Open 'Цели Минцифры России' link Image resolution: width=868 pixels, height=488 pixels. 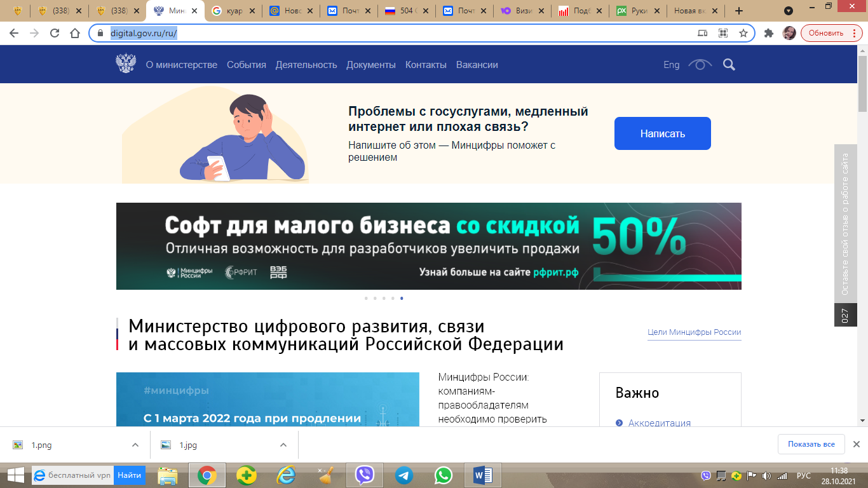click(695, 332)
